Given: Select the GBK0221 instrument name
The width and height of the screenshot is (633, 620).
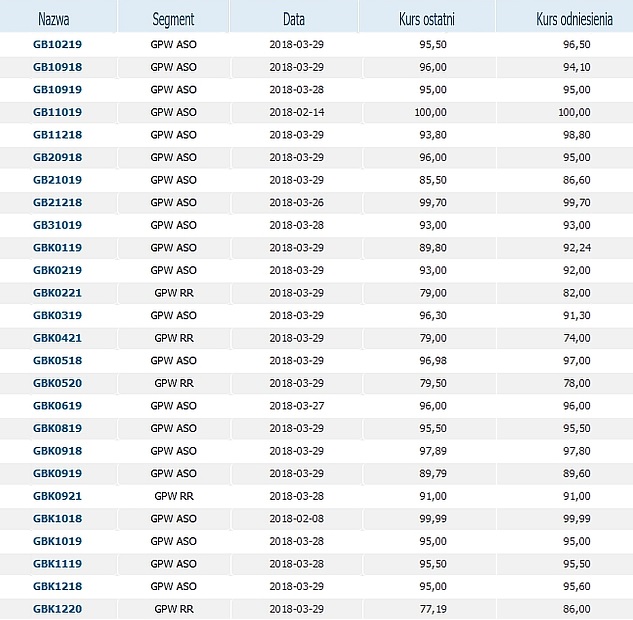Looking at the screenshot, I should click(57, 293).
